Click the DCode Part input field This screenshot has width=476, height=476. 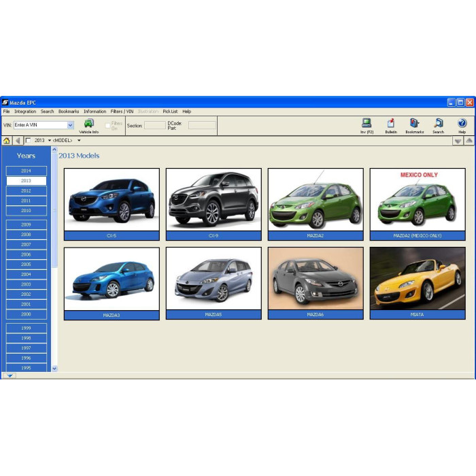click(x=202, y=125)
